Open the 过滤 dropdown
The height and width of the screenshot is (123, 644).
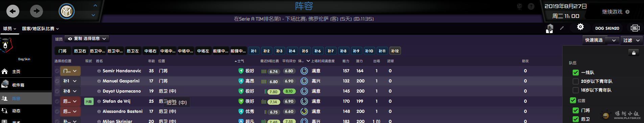631,40
